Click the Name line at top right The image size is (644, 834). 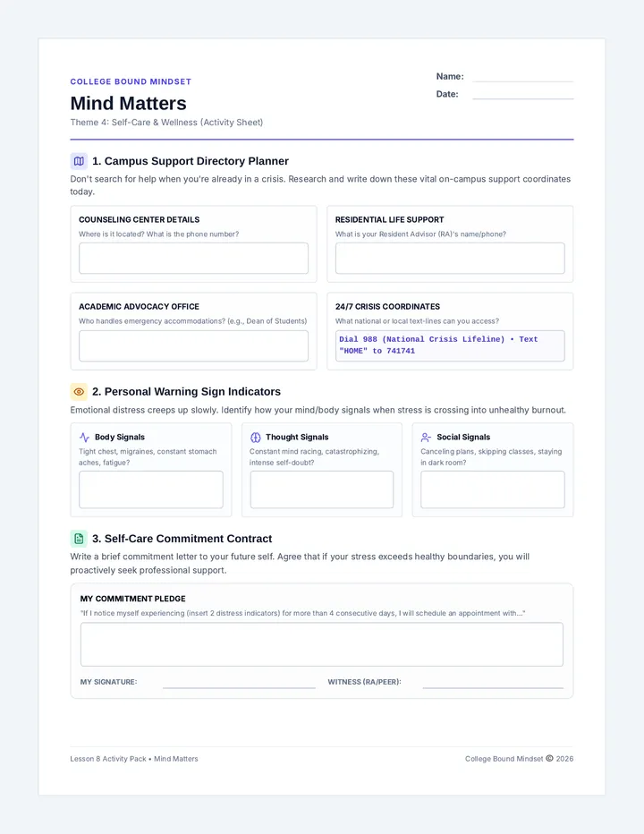click(x=522, y=81)
